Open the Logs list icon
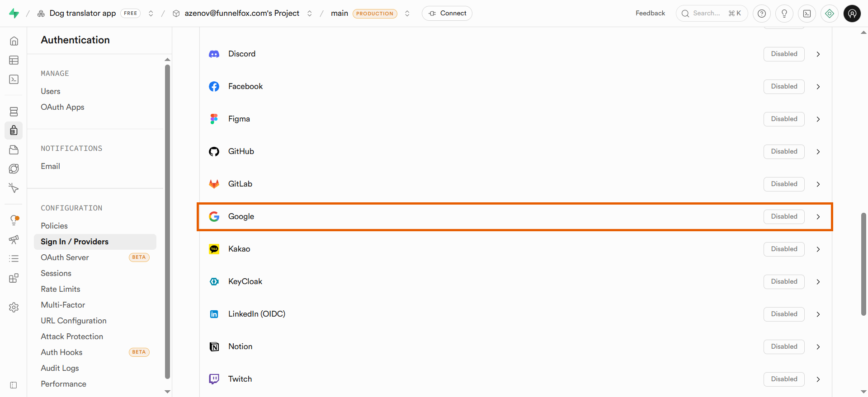The image size is (868, 397). (14, 258)
